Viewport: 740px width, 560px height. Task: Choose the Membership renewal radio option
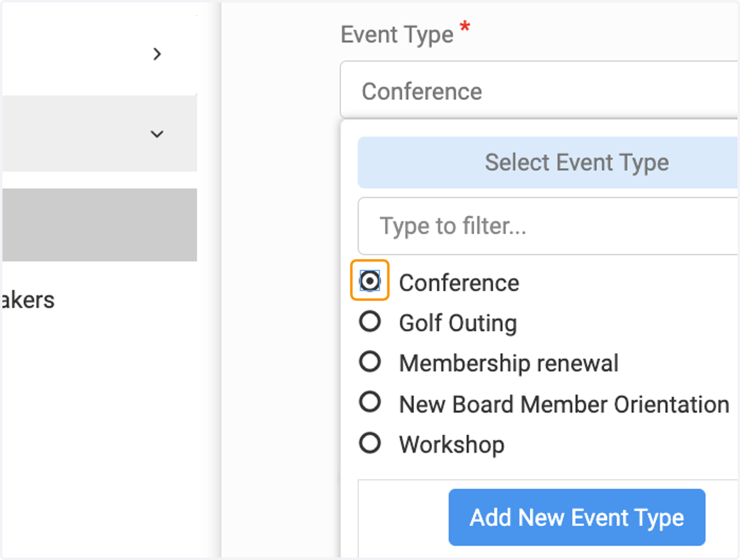pyautogui.click(x=370, y=362)
